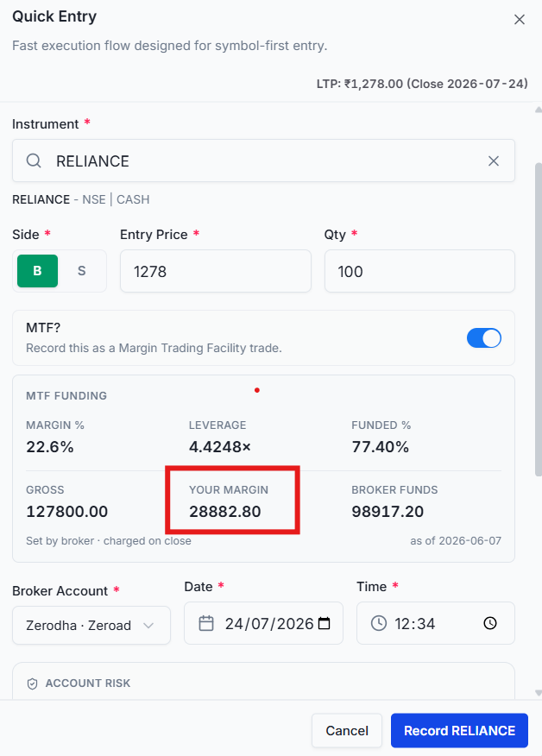Viewport: 542px width, 756px height.
Task: Click the scrollbar down arrow
Action: 539,693
